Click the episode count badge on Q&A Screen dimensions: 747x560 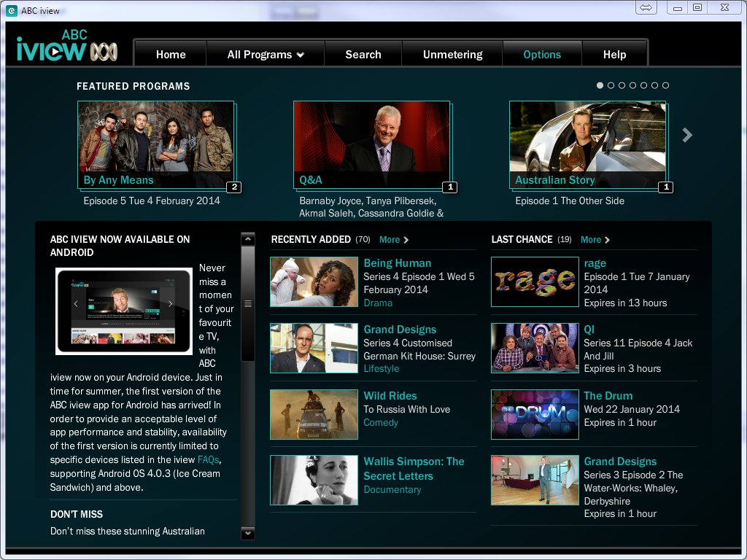(x=450, y=187)
